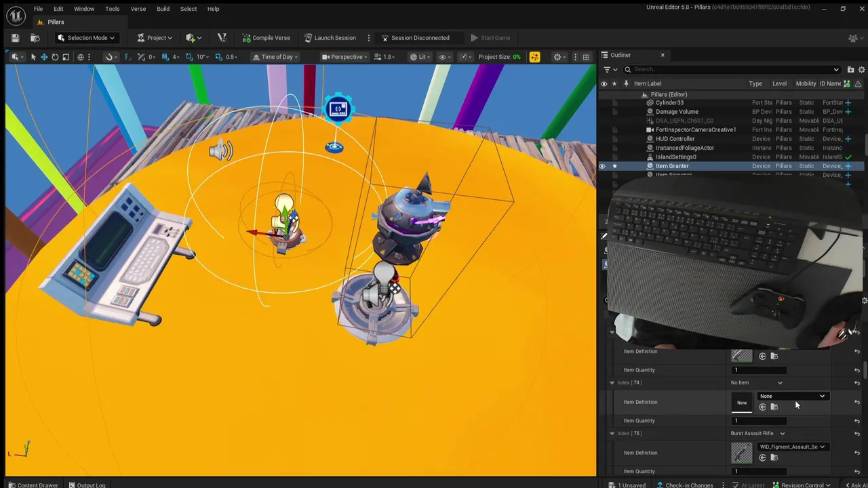This screenshot has width=868, height=488.
Task: Click the Outliner search field
Action: (x=731, y=69)
